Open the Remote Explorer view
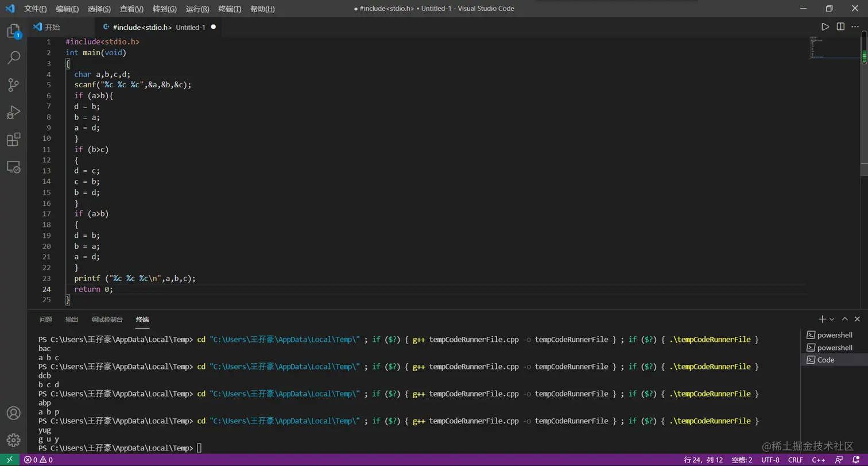 [x=13, y=167]
